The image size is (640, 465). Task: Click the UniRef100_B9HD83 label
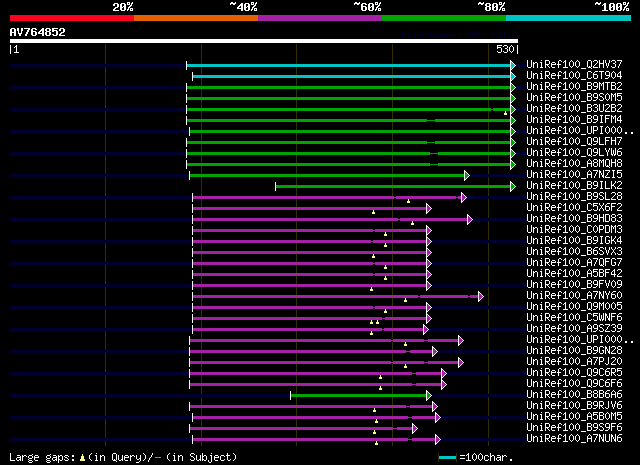coord(574,218)
